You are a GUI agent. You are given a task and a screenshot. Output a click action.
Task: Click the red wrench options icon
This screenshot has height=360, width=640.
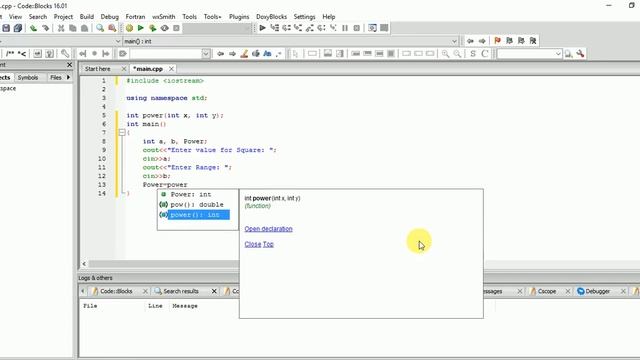point(580,53)
